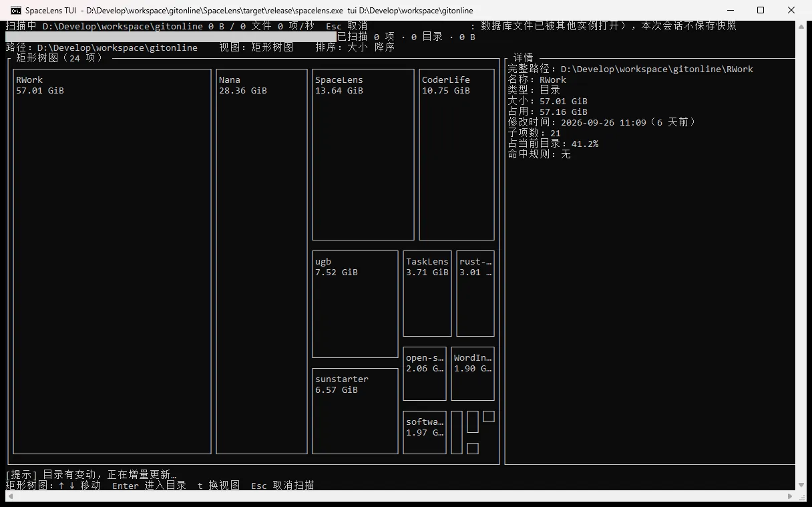Click the white scan progress bar
Image resolution: width=812 pixels, height=507 pixels.
tap(171, 37)
